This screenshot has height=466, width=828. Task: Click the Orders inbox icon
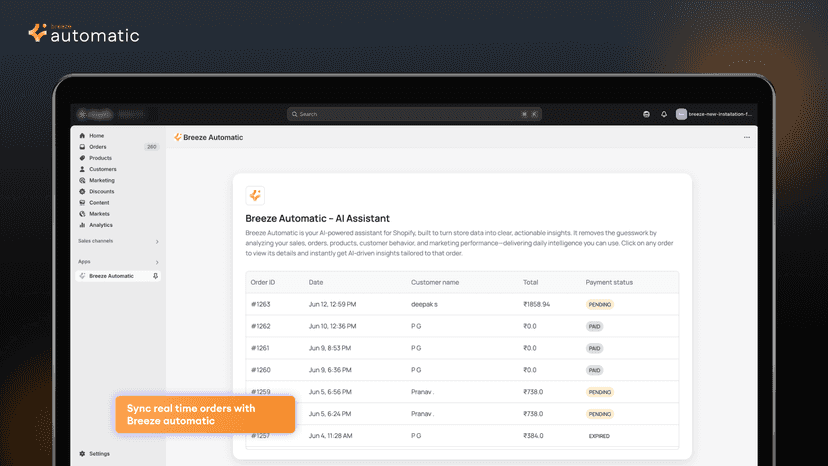(82, 147)
